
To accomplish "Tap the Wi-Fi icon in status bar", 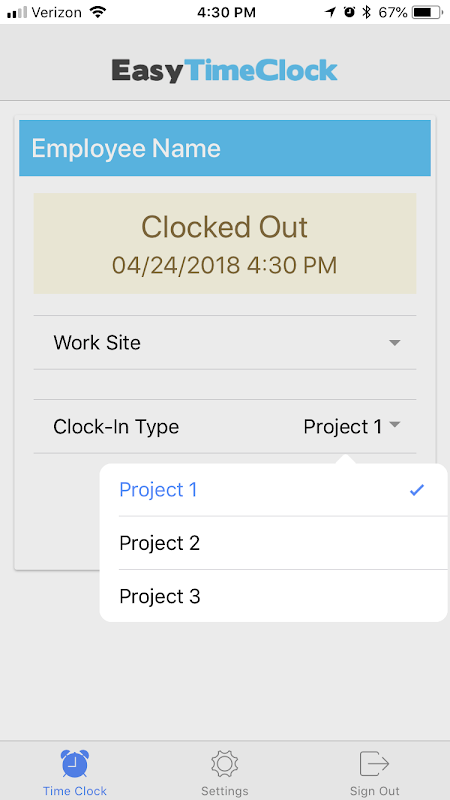I will tap(97, 12).
